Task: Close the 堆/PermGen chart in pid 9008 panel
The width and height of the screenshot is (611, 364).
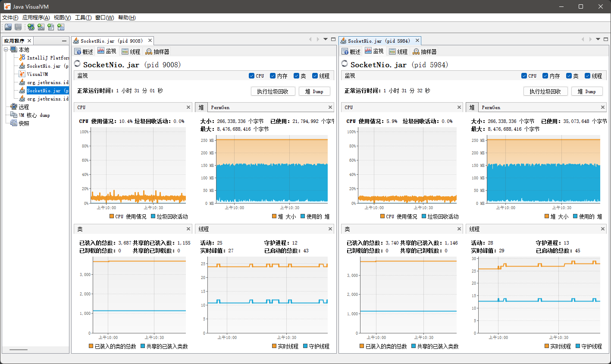Action: [330, 107]
